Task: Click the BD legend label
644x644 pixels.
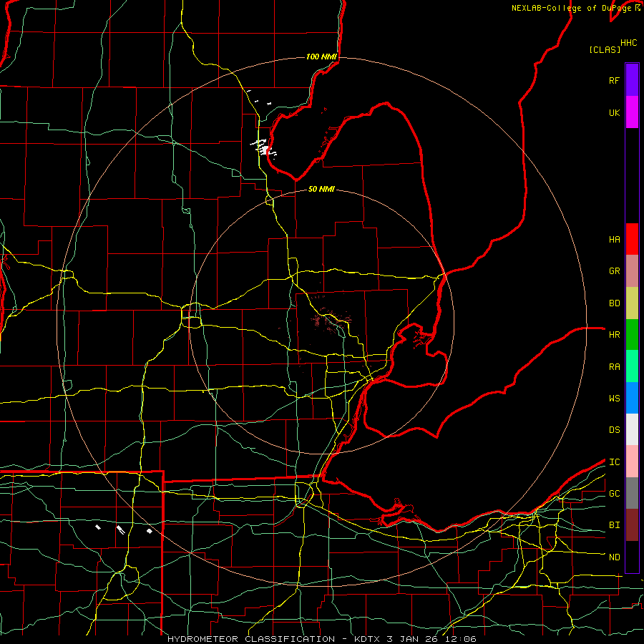Action: coord(614,303)
